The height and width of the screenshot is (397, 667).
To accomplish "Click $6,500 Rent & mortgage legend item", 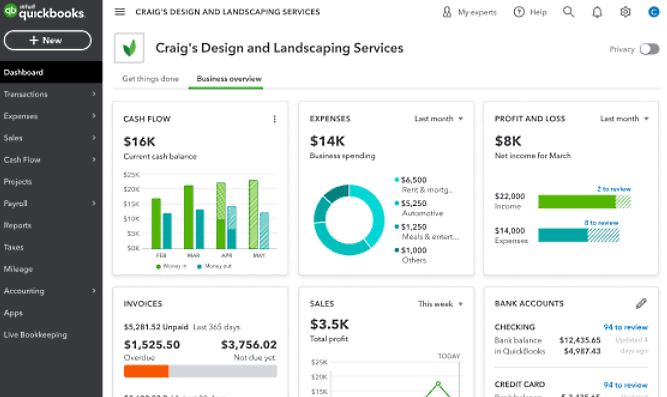I will tap(423, 185).
